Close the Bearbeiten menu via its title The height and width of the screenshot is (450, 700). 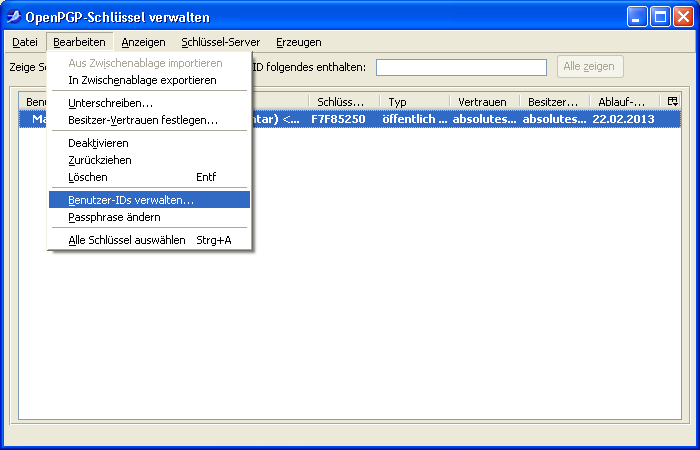click(x=79, y=42)
